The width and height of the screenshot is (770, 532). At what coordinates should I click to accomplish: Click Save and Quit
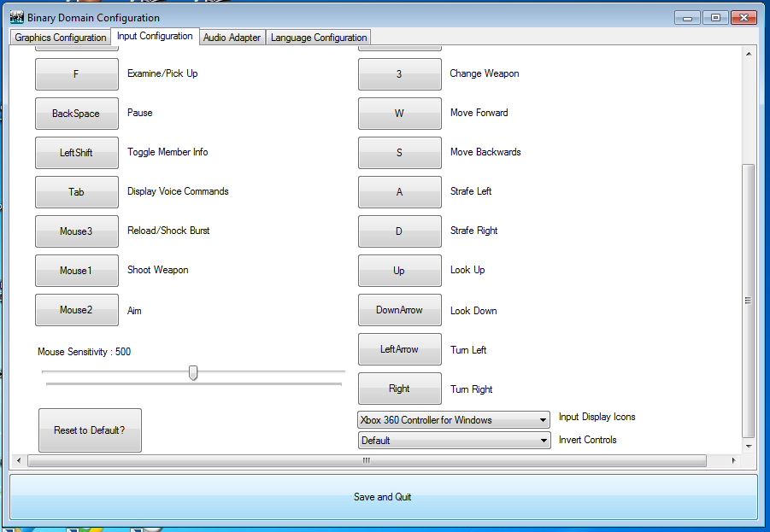[x=383, y=497]
